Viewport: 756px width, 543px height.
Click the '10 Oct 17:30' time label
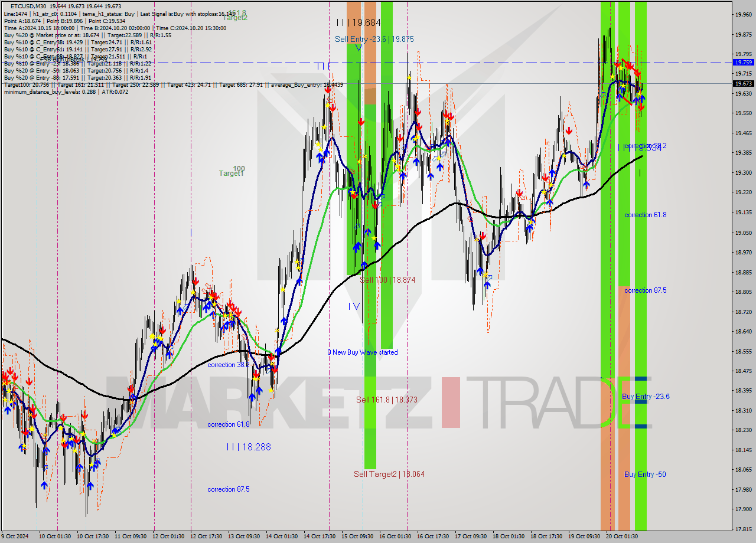93,537
